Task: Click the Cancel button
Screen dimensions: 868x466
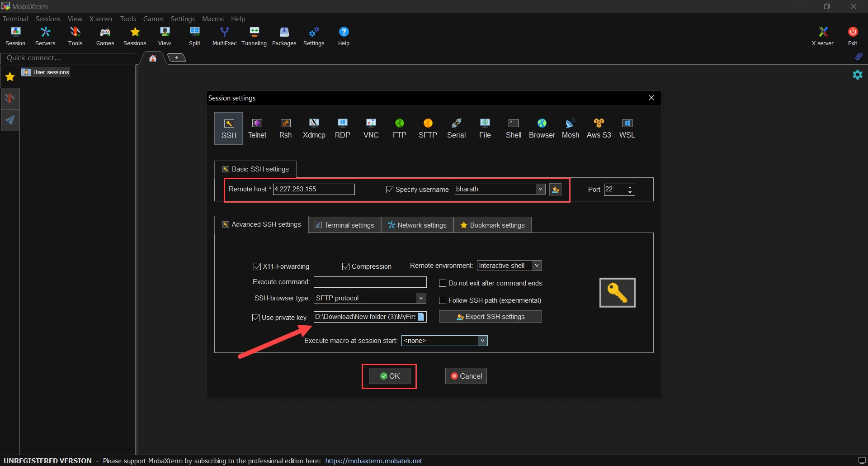Action: click(466, 376)
